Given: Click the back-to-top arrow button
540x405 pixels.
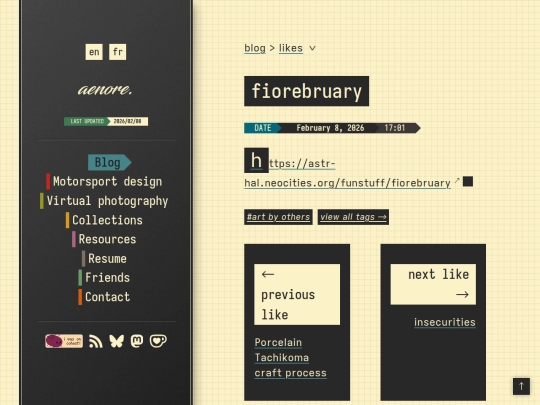Looking at the screenshot, I should pyautogui.click(x=521, y=386).
